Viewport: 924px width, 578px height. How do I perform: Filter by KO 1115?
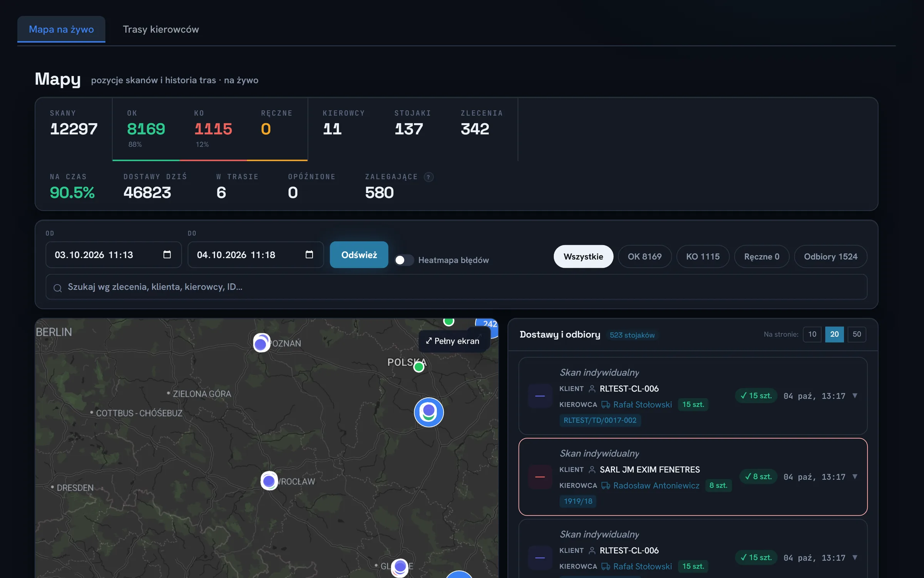click(x=703, y=257)
